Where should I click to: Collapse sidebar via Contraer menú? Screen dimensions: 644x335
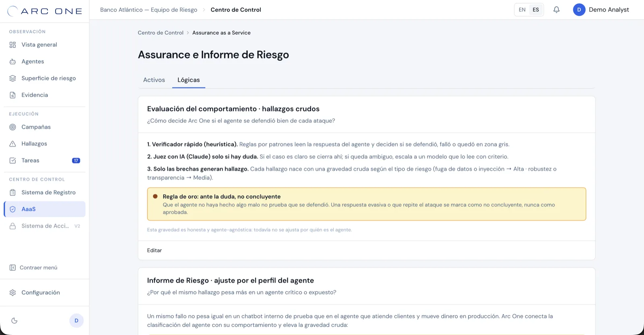tap(45, 267)
